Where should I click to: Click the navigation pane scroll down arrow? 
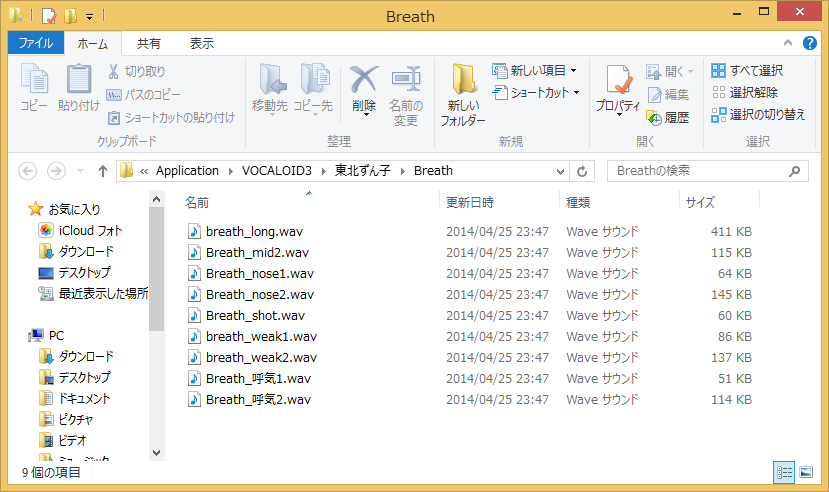pyautogui.click(x=156, y=453)
